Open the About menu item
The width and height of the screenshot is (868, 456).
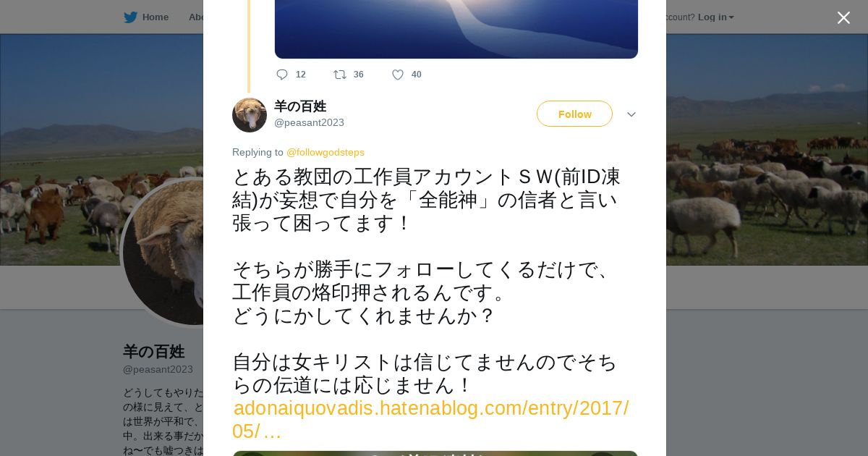coord(196,17)
